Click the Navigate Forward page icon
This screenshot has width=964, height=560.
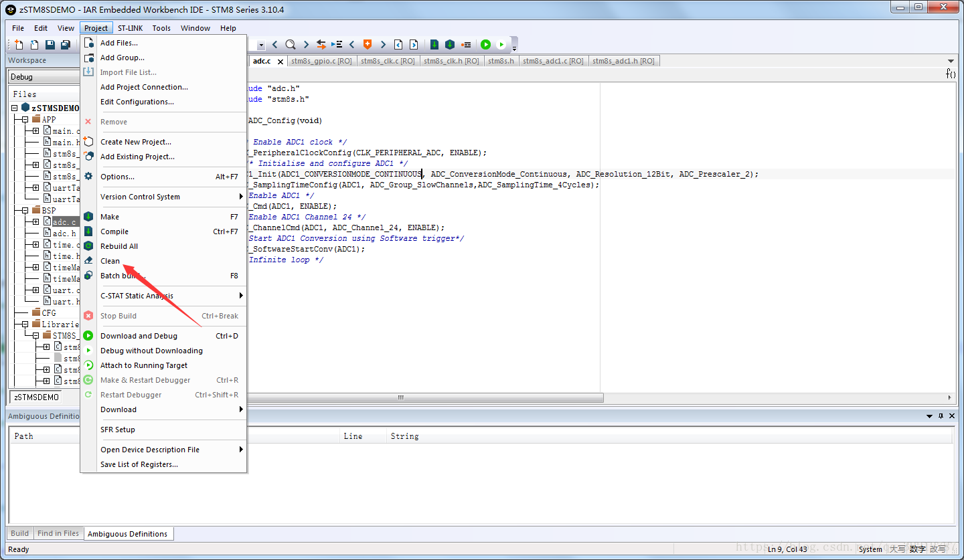414,44
